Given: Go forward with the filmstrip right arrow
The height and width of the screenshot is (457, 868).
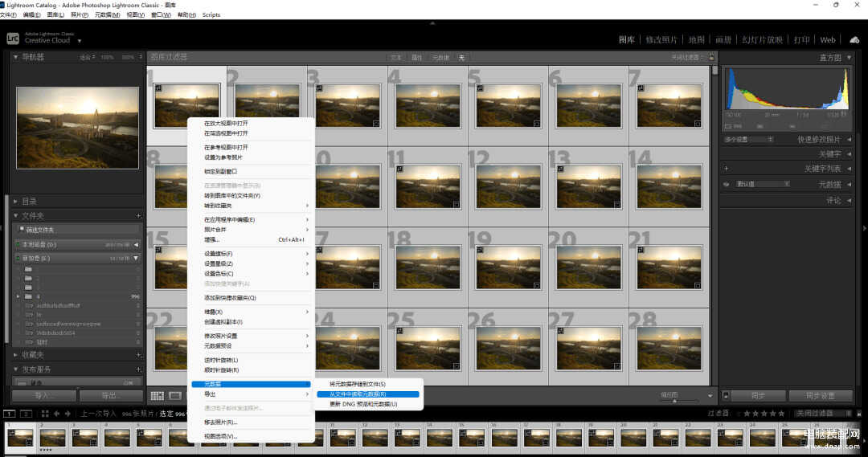Looking at the screenshot, I should click(x=68, y=414).
